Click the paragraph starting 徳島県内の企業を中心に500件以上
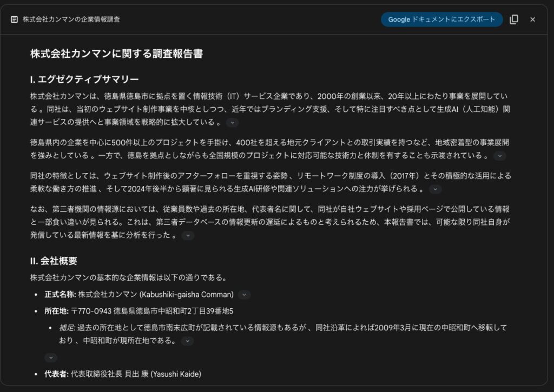 pos(271,149)
